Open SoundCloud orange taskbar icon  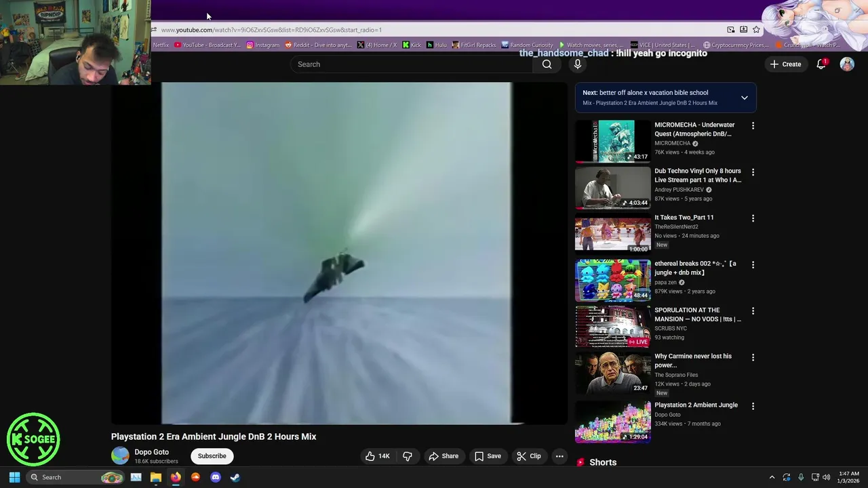point(195,477)
